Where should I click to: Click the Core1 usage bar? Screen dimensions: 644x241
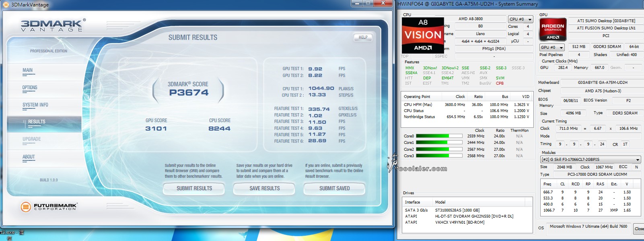pos(439,143)
